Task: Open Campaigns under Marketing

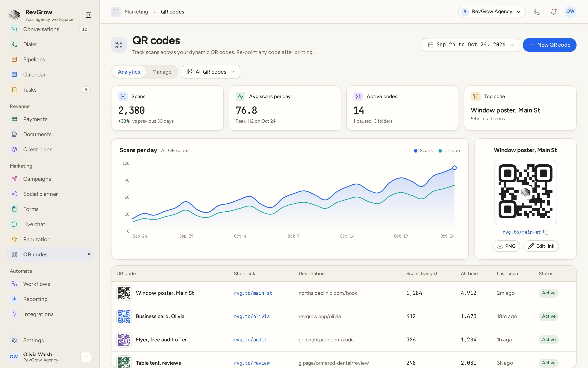Action: tap(50, 179)
